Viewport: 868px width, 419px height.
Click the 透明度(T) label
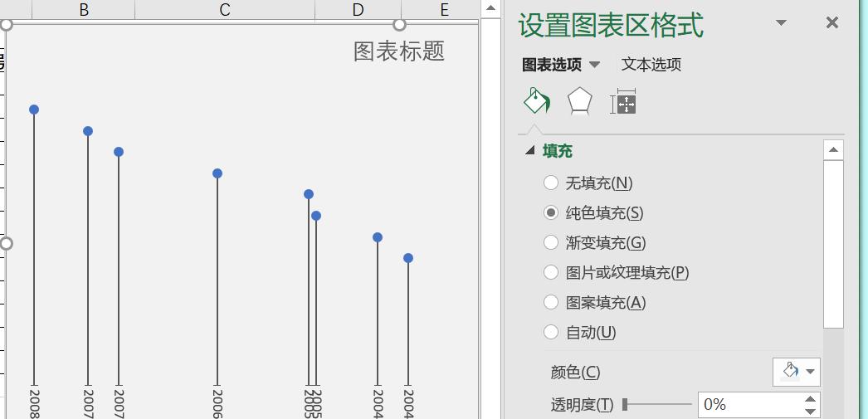[x=582, y=405]
